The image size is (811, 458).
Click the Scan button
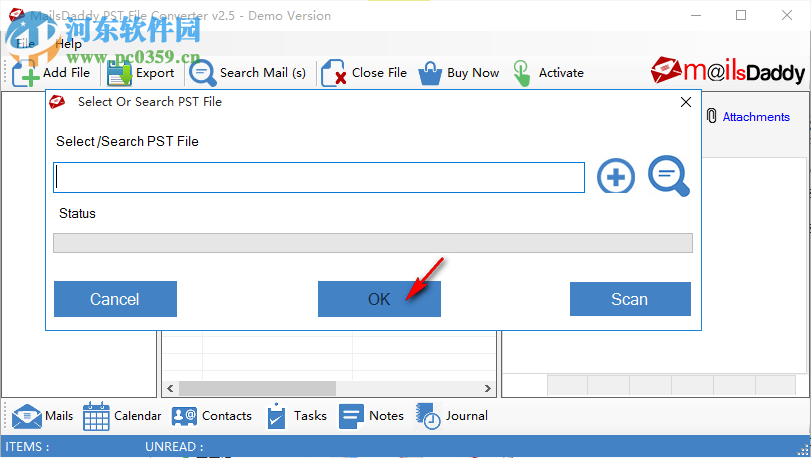click(630, 299)
